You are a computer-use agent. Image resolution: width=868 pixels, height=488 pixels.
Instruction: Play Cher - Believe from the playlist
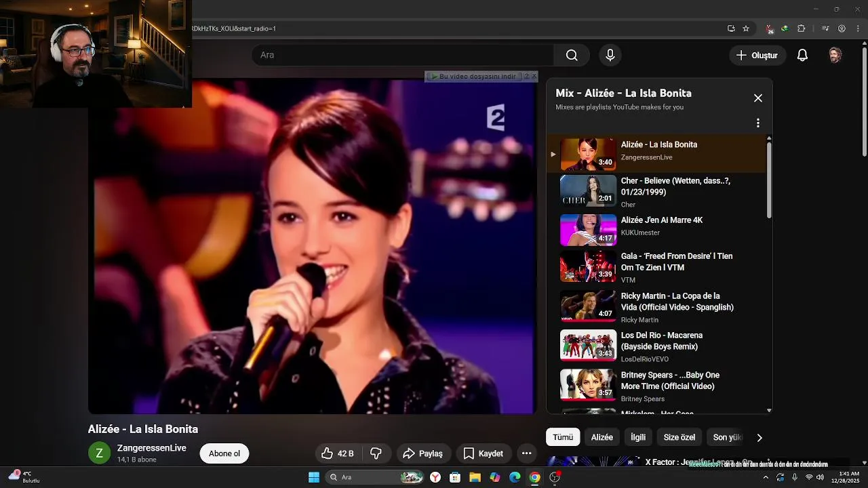656,192
